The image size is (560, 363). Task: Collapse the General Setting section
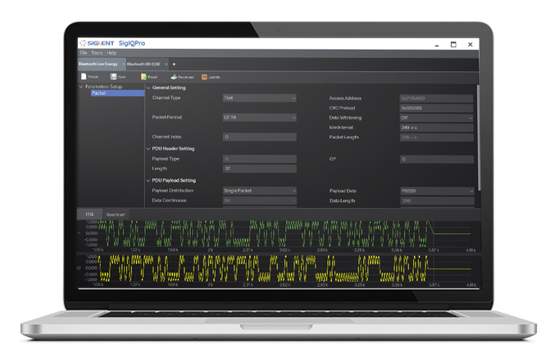click(148, 88)
